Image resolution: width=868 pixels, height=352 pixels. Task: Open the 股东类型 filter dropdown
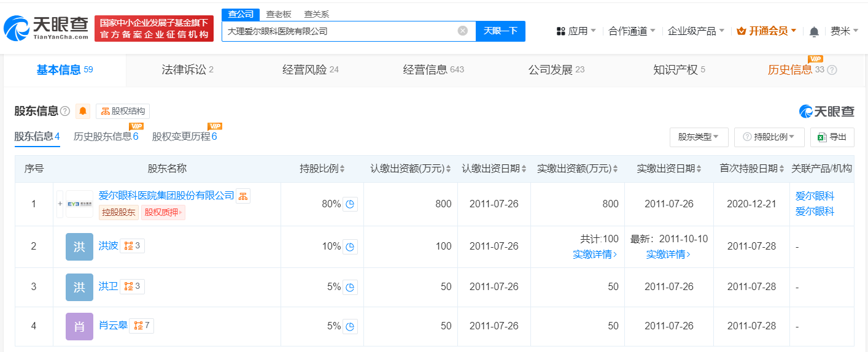(x=699, y=137)
